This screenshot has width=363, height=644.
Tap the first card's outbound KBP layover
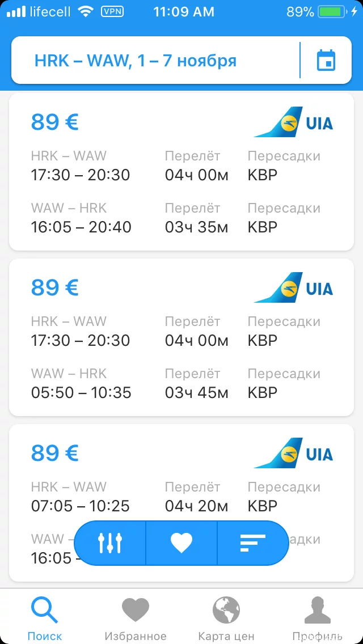coord(263,175)
